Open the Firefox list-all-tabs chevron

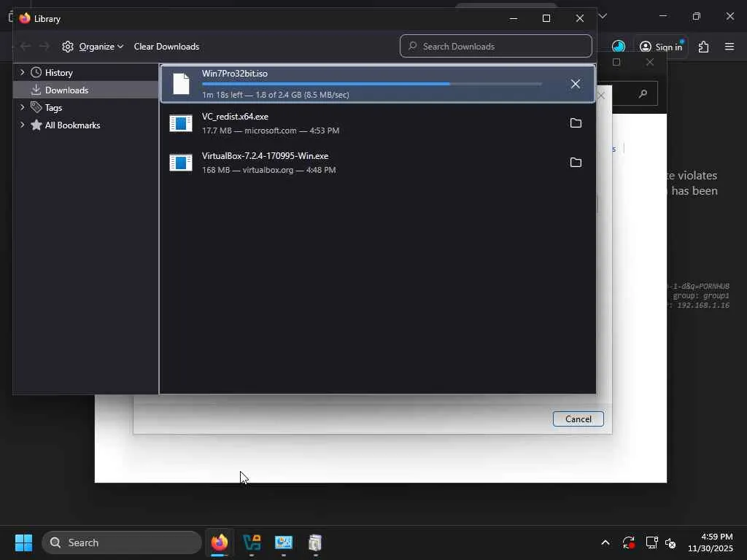[603, 16]
